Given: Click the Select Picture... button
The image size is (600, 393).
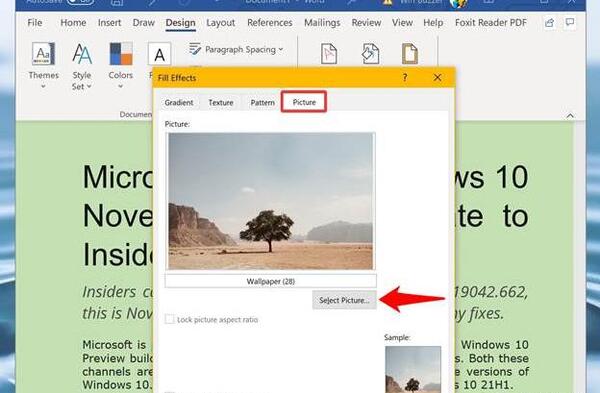Looking at the screenshot, I should coord(344,300).
